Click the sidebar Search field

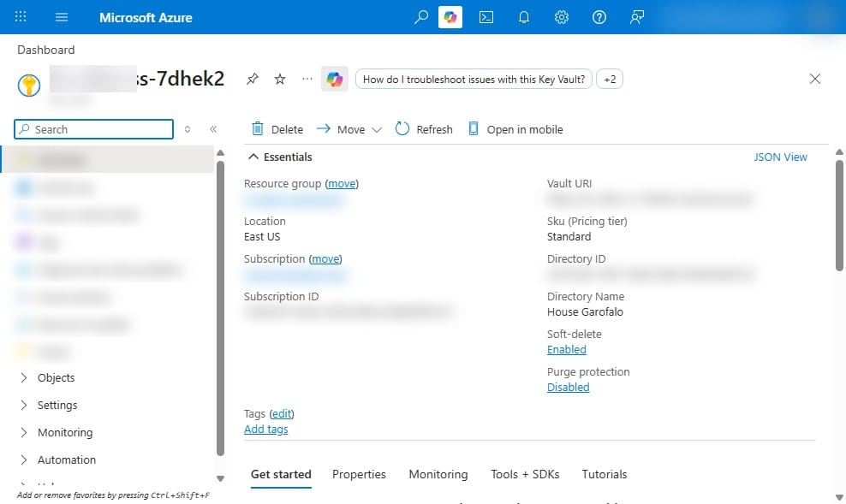click(x=94, y=129)
